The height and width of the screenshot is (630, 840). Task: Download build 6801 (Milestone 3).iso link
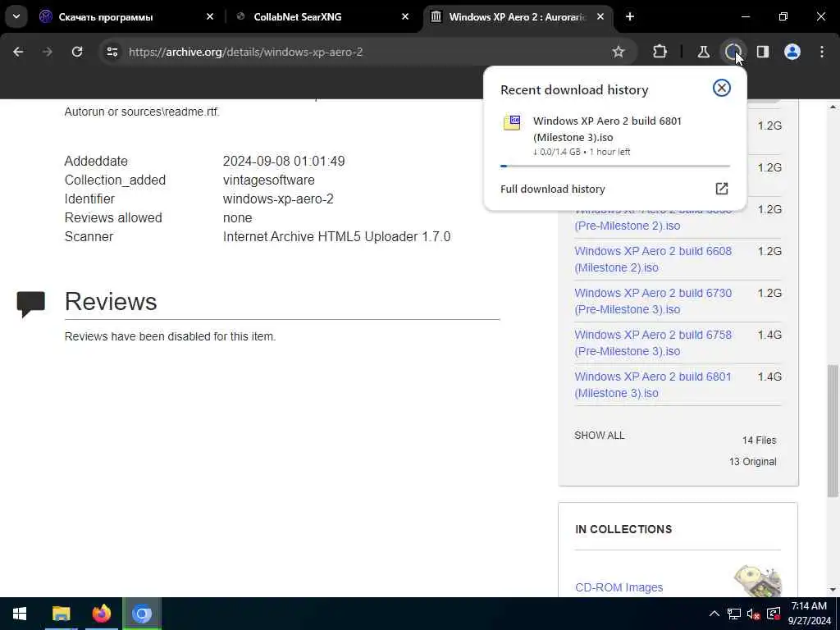coord(652,385)
